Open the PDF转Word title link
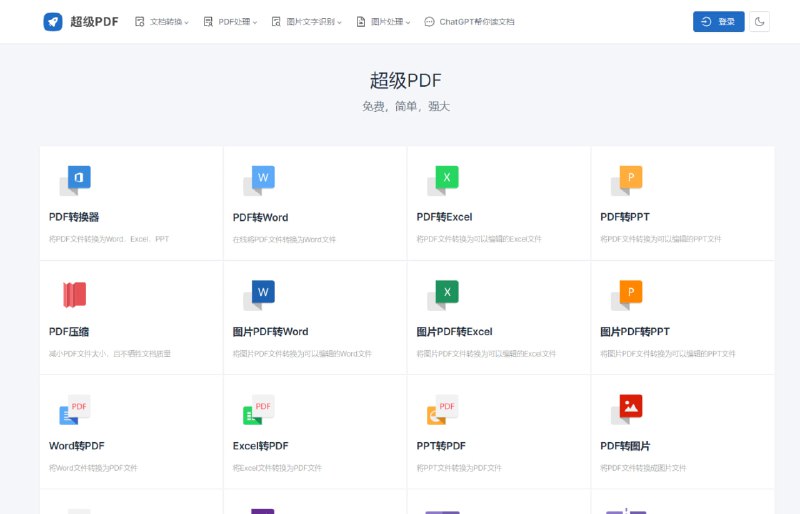 click(x=260, y=217)
